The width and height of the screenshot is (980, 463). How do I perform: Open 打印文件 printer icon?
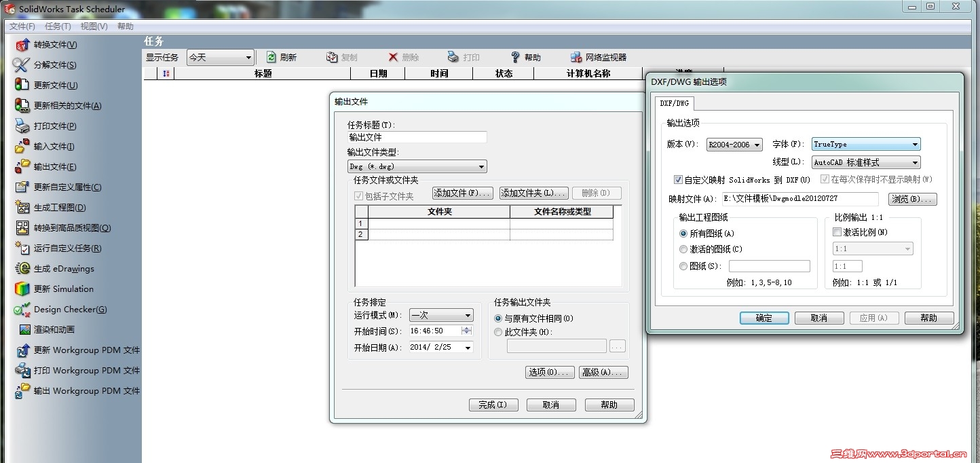pyautogui.click(x=22, y=126)
